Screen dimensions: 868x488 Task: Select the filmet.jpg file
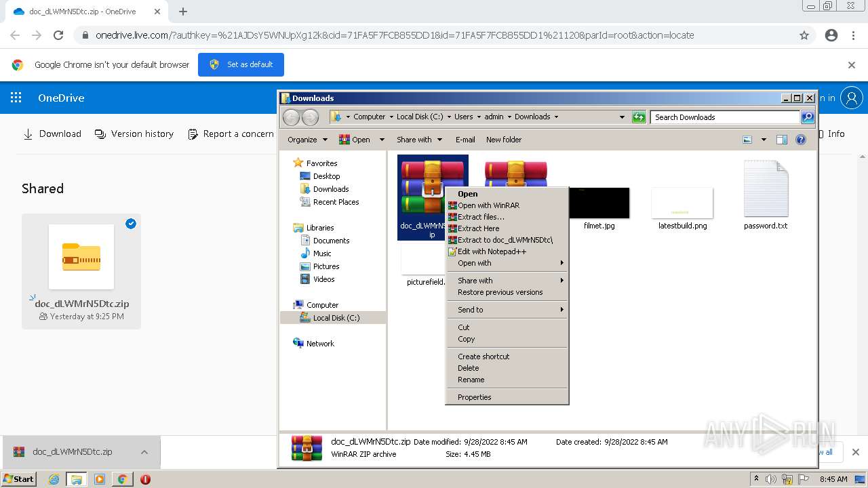(x=599, y=209)
